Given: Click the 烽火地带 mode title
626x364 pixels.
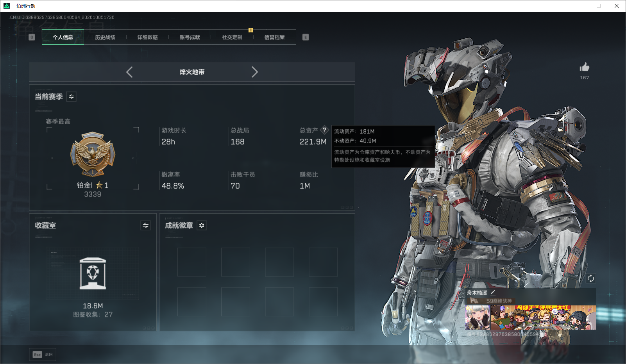Looking at the screenshot, I should [192, 72].
